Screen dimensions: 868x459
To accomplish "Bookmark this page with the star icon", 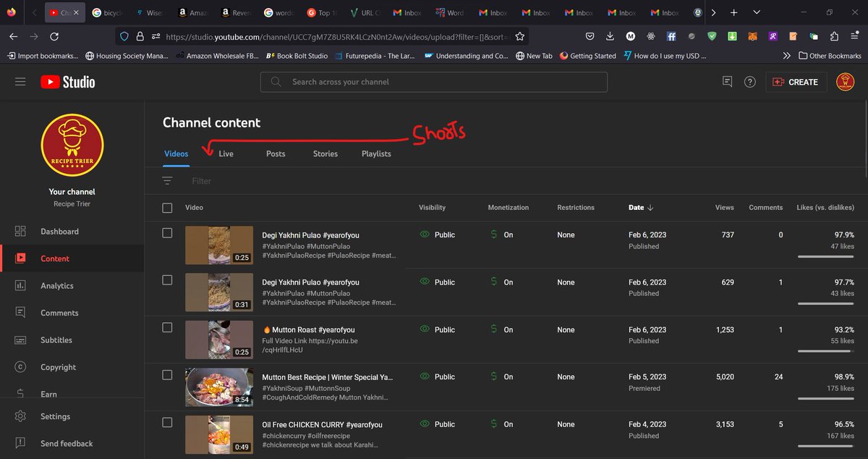I will [x=520, y=36].
